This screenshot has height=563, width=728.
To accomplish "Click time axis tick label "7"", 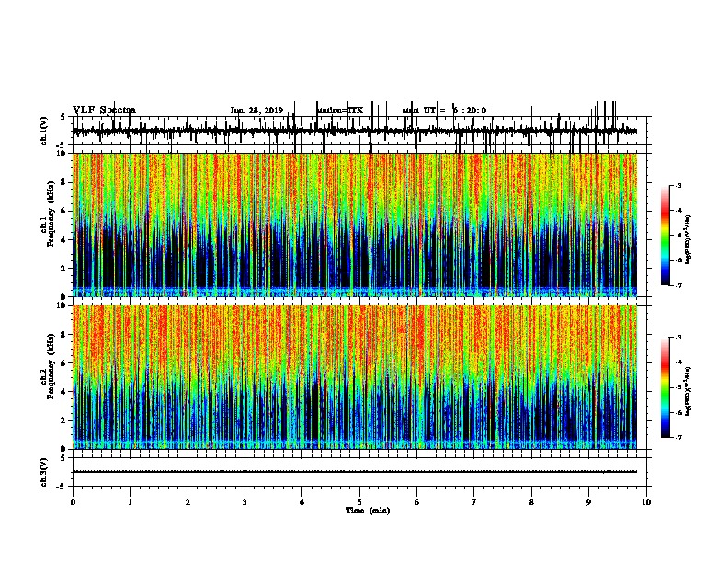I will click(474, 501).
